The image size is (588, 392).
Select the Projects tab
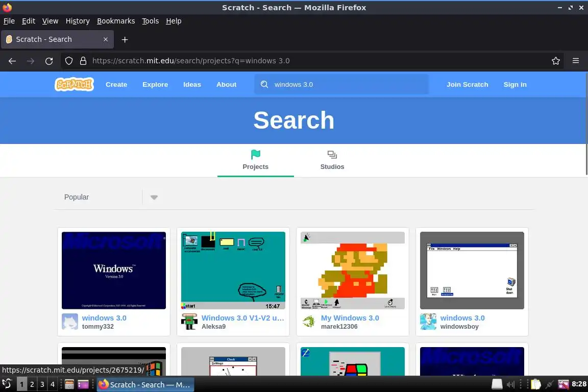click(255, 161)
